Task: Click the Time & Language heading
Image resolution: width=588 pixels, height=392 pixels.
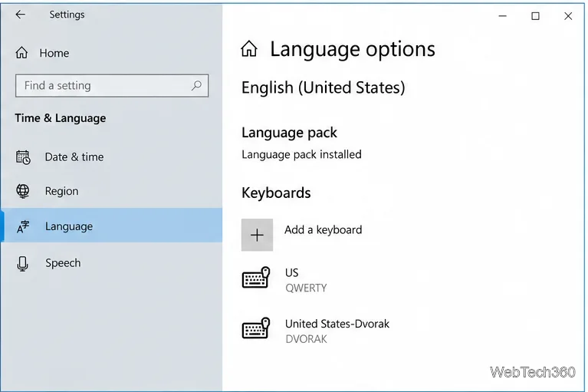Action: (x=61, y=118)
